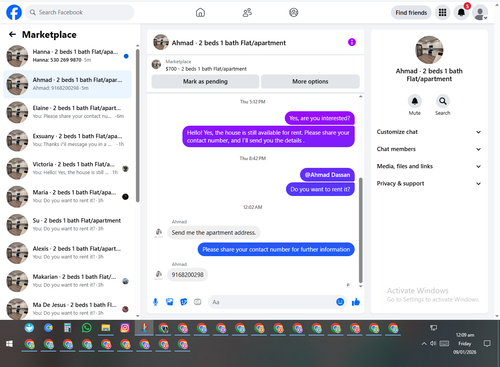
Task: Open the Windows Start menu
Action: (9, 344)
